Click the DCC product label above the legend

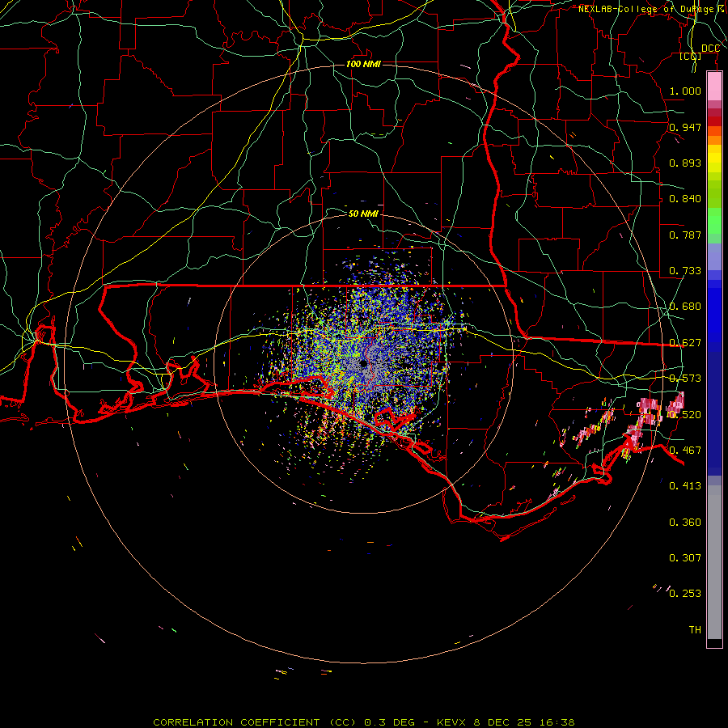click(710, 49)
